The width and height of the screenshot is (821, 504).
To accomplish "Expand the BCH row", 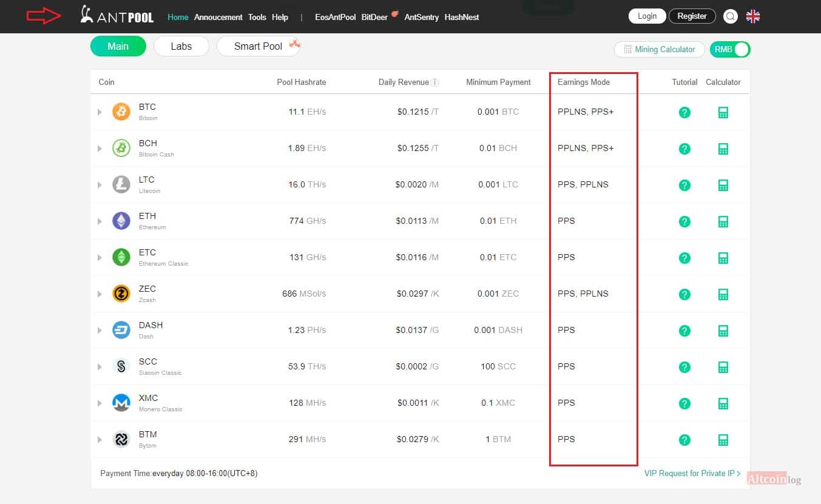I will pyautogui.click(x=100, y=149).
